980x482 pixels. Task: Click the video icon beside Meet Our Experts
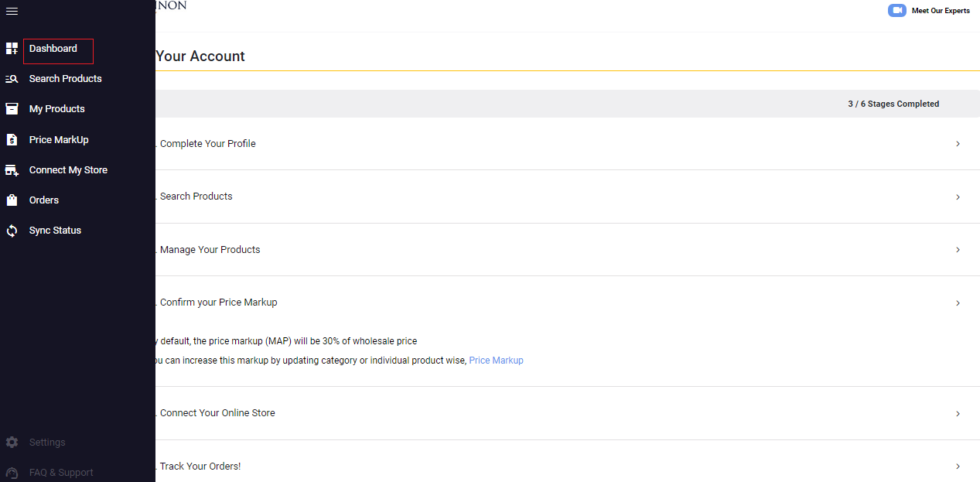896,10
